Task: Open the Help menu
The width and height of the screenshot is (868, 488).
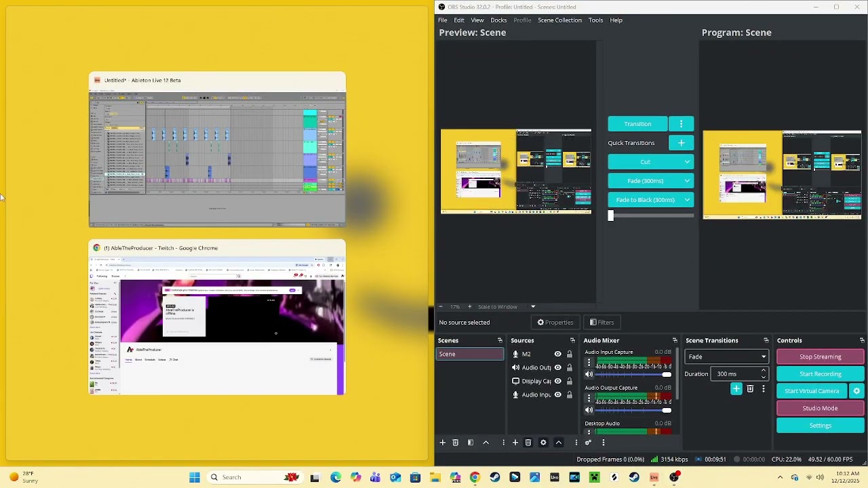Action: pos(616,20)
